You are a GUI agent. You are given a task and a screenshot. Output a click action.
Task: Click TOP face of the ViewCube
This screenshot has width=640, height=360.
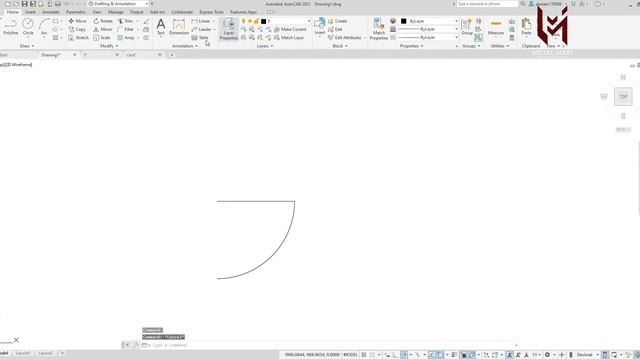623,97
